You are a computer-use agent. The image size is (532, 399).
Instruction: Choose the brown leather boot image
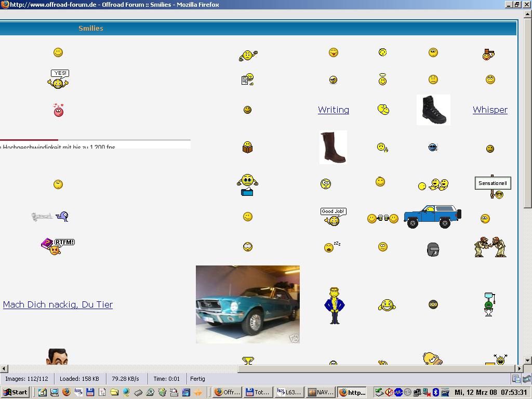click(x=333, y=148)
